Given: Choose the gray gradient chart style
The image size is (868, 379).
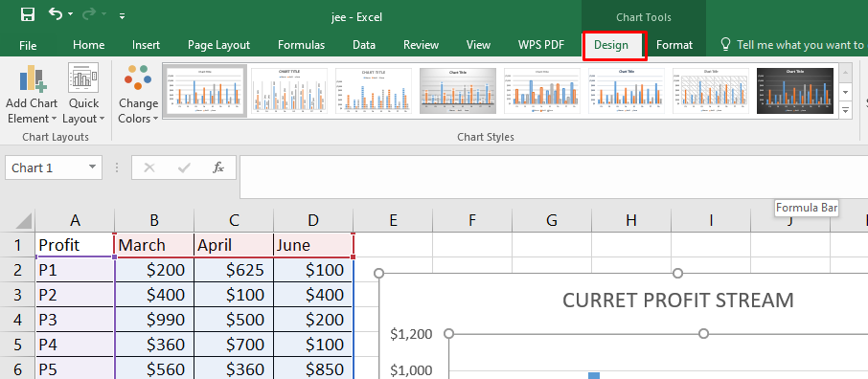Looking at the screenshot, I should [x=458, y=91].
